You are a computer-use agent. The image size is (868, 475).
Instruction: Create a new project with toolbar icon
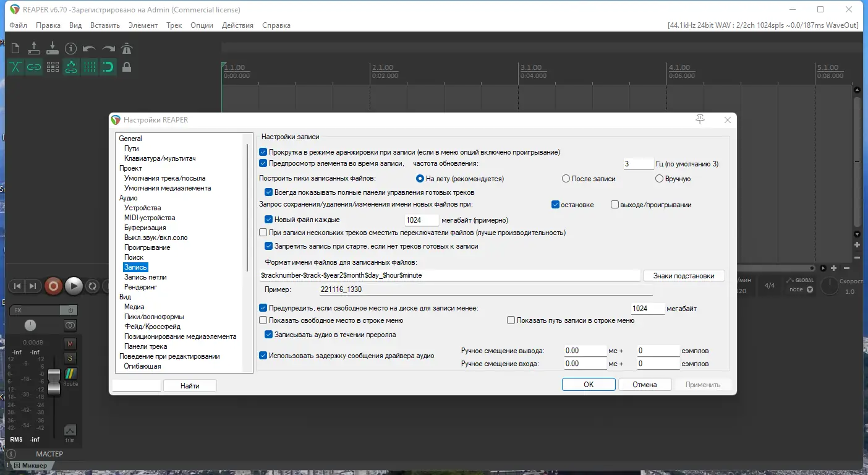[15, 48]
